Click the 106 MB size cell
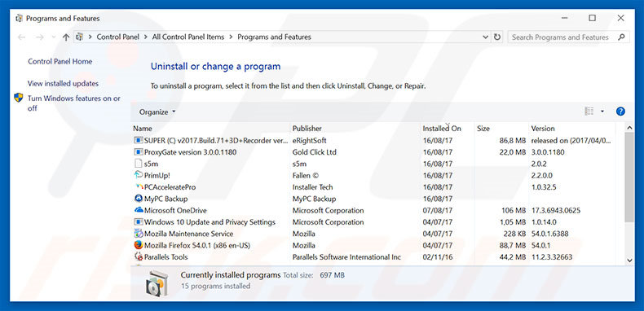This screenshot has height=311, width=644. click(x=514, y=210)
